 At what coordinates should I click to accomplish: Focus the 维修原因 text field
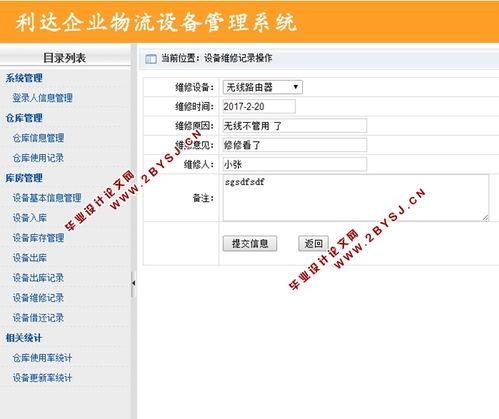pos(295,126)
